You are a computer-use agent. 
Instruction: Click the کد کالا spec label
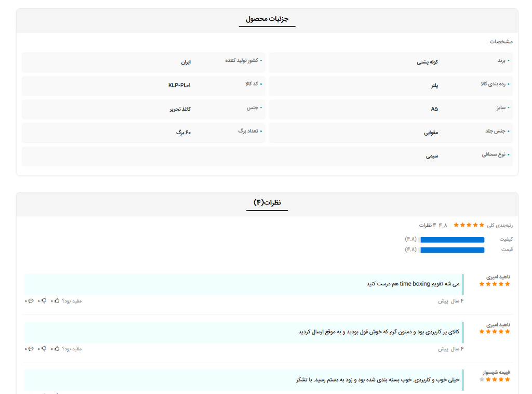(252, 84)
